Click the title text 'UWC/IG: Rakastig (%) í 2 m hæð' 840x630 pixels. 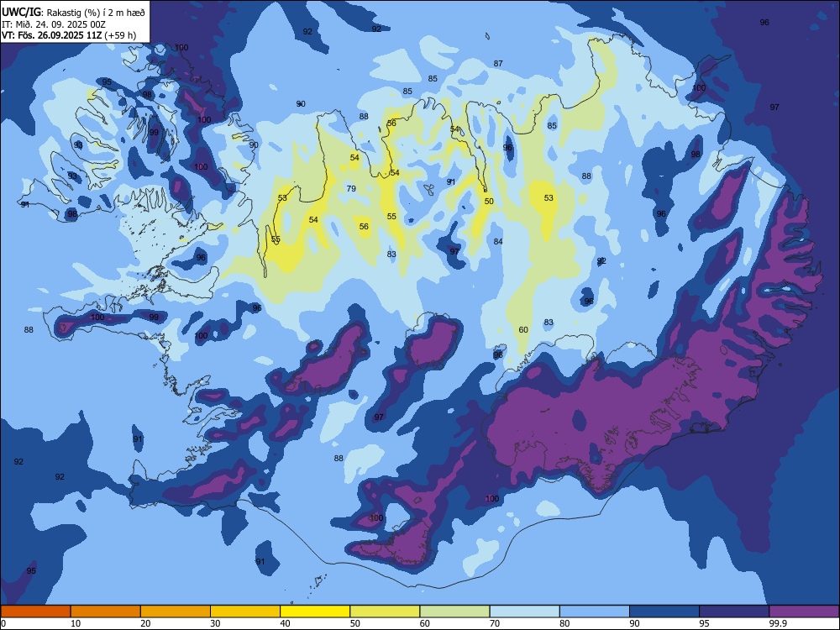point(73,12)
